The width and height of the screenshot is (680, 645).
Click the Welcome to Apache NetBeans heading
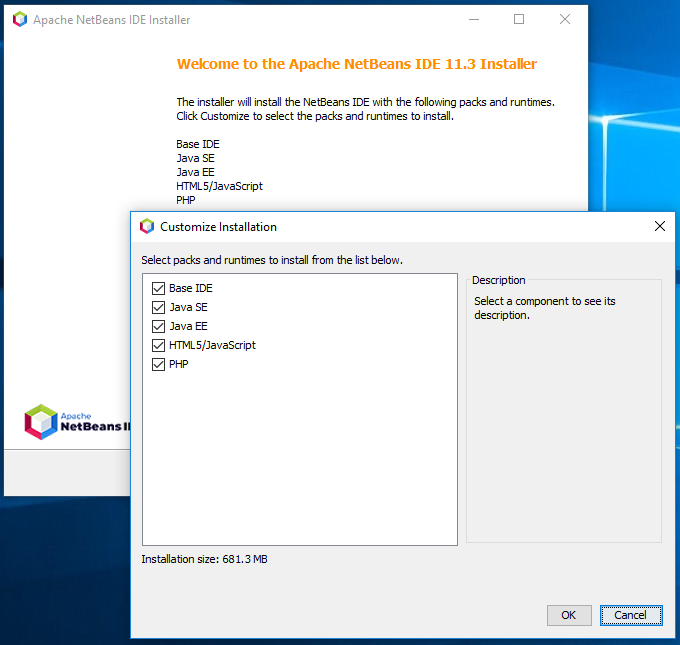356,64
